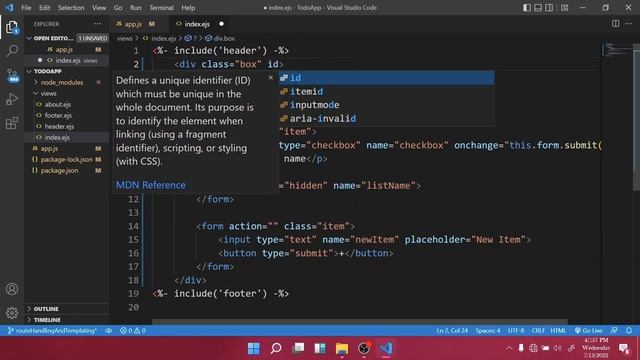Click the feedback icon in status bar

(614, 331)
